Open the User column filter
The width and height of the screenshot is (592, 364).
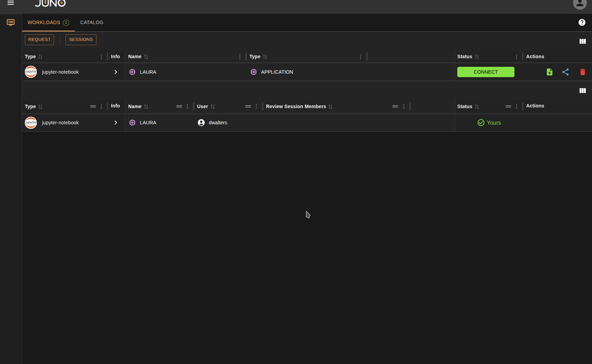[x=248, y=106]
